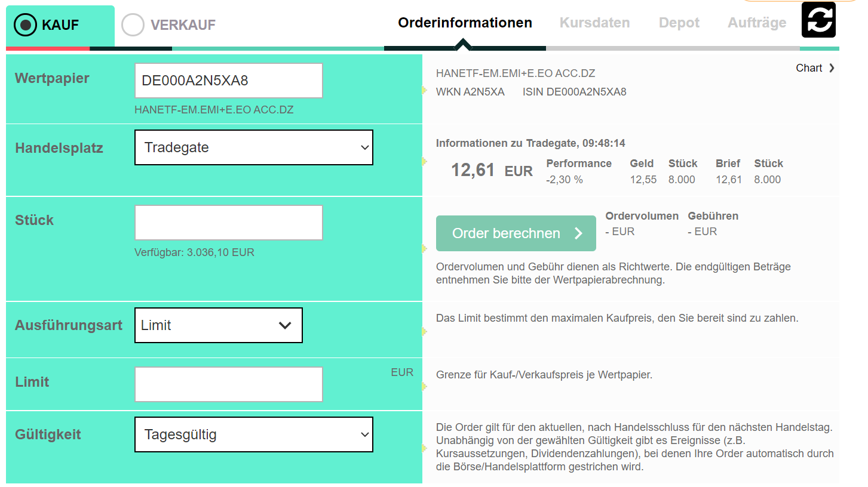Go to the Depot tab
This screenshot has height=487, width=868.
679,23
